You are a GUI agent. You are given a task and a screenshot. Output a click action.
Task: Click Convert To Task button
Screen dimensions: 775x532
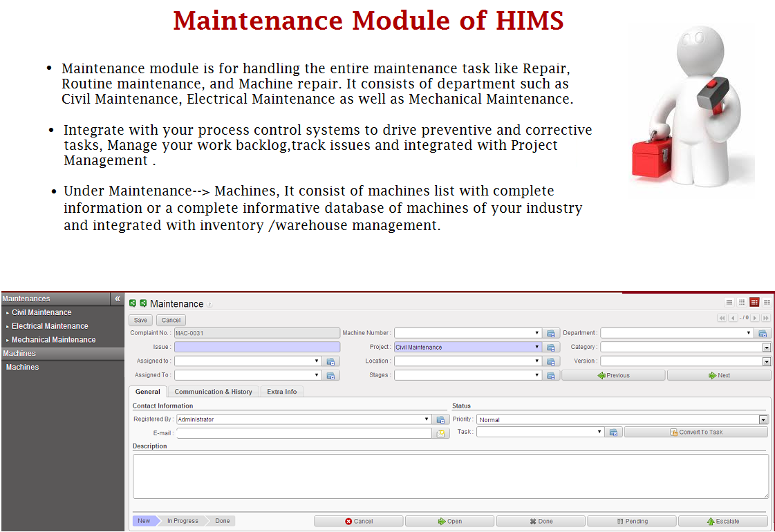(696, 433)
